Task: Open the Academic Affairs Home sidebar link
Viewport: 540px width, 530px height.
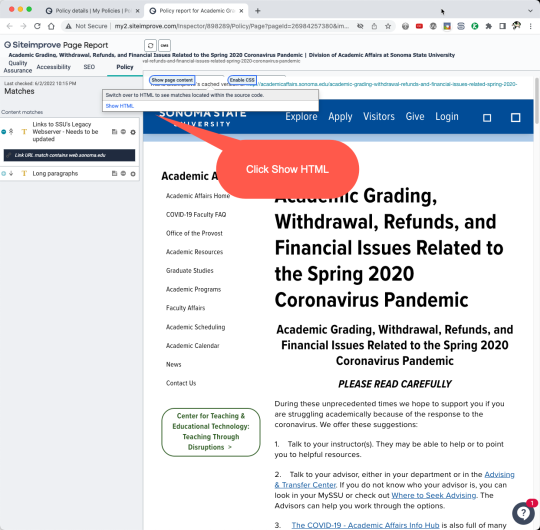Action: (198, 196)
